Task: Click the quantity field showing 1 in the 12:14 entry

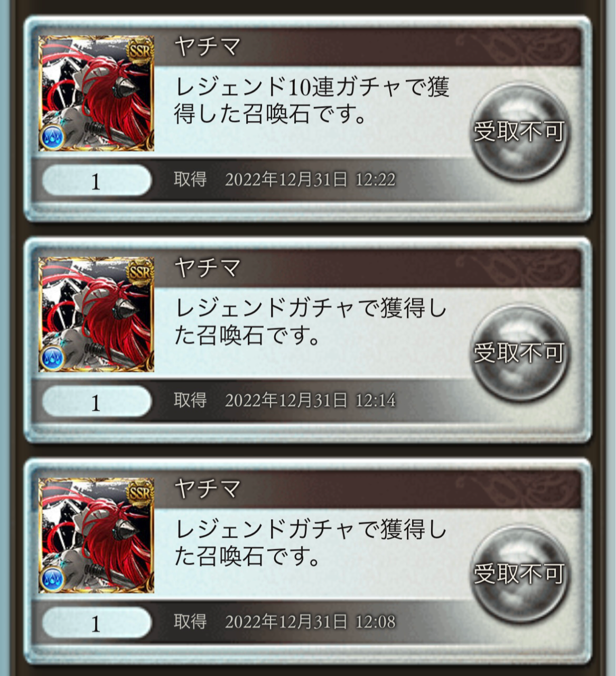Action: [96, 402]
